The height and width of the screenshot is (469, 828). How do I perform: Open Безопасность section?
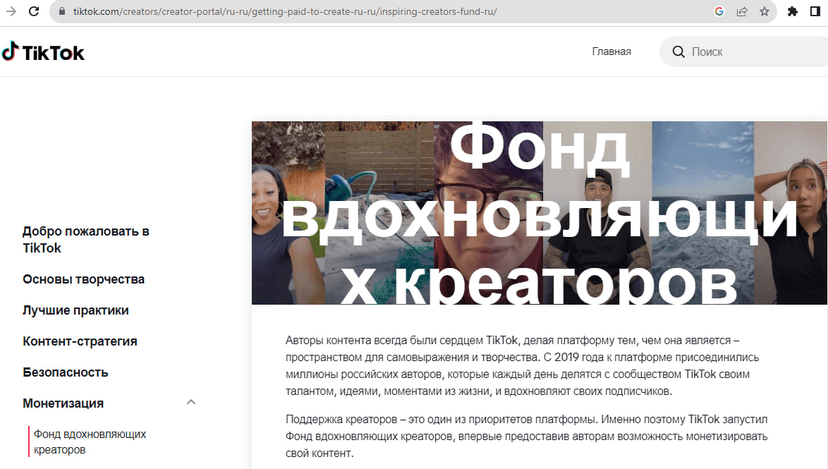[65, 372]
